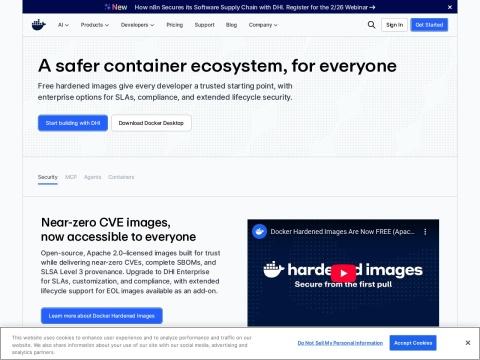Click the 'A safer container ecosystem' heading

tap(217, 66)
